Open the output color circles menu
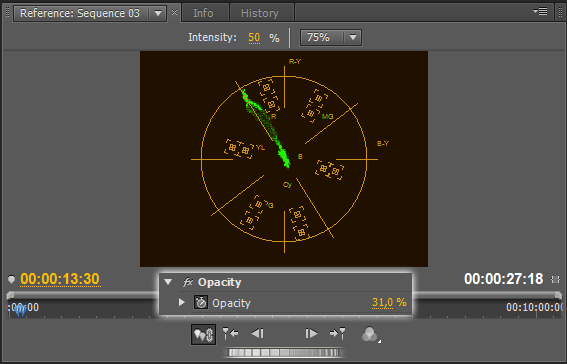Image resolution: width=567 pixels, height=364 pixels. (371, 334)
